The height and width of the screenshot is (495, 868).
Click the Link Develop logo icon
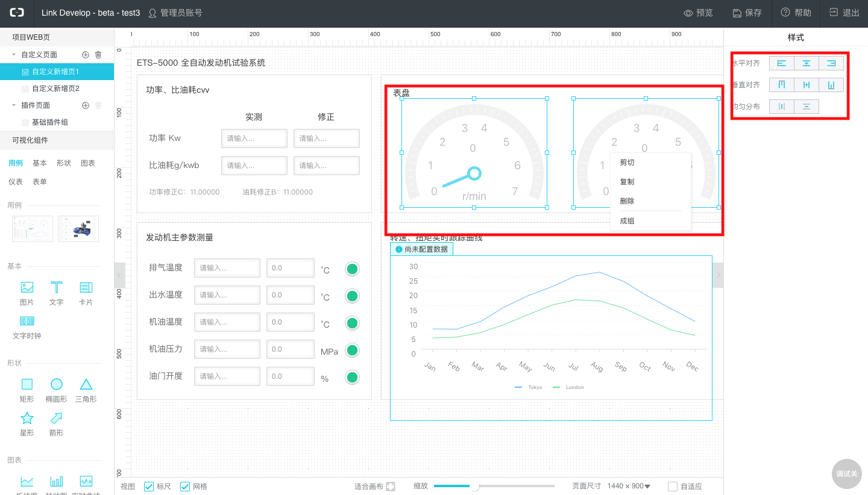[16, 13]
